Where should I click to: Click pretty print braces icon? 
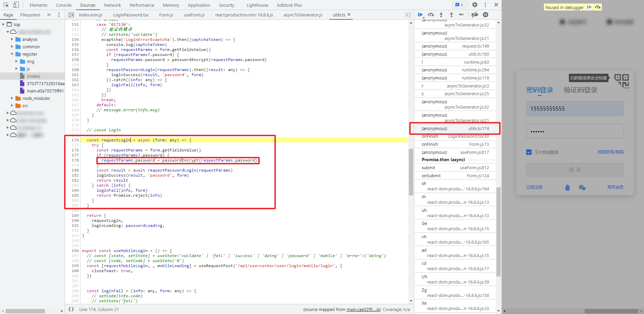point(71,309)
